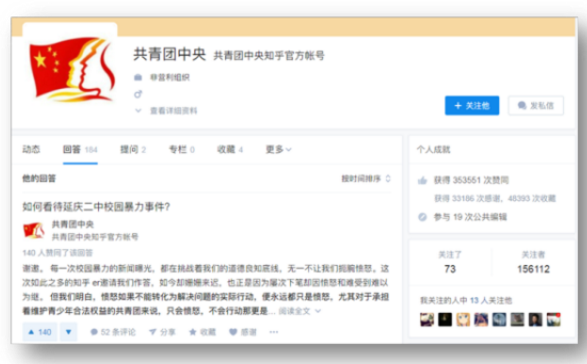Downvote the answer with down arrow
Image resolution: width=587 pixels, height=364 pixels.
(x=69, y=332)
